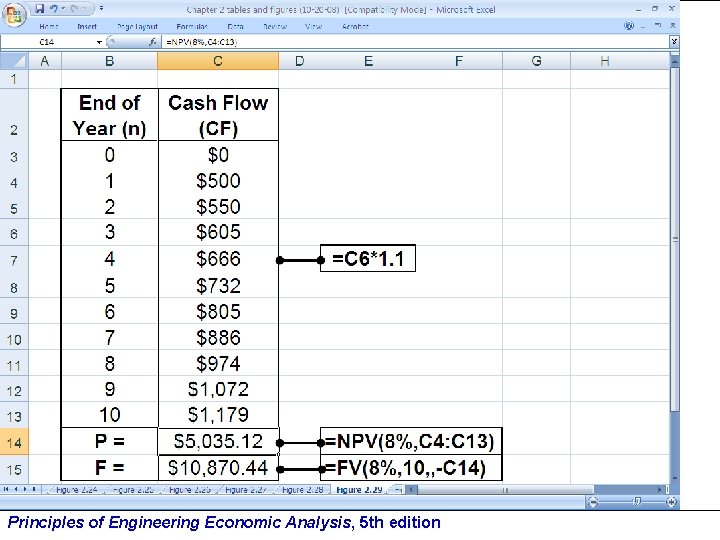This screenshot has width=720, height=540.
Task: Open the Office button menu
Action: 14,15
